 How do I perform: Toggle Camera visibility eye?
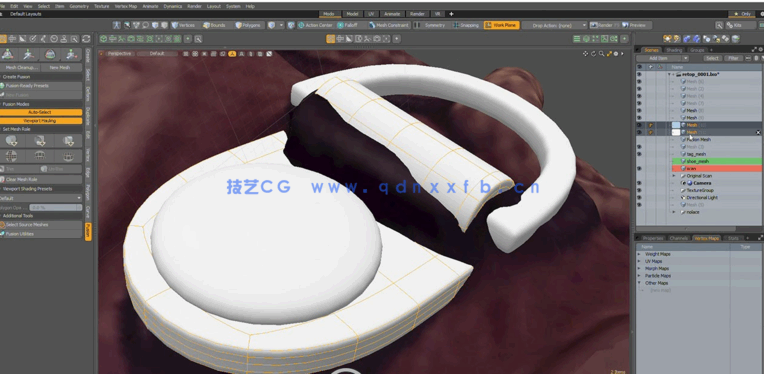coord(639,183)
